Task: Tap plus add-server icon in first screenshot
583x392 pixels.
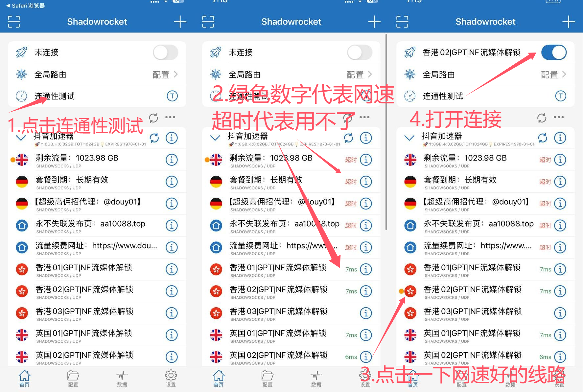Action: [180, 22]
